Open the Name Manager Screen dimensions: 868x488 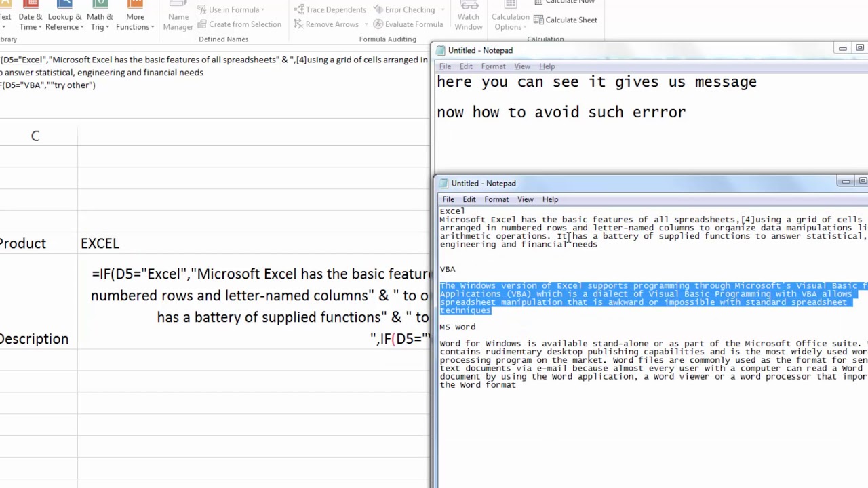(178, 17)
